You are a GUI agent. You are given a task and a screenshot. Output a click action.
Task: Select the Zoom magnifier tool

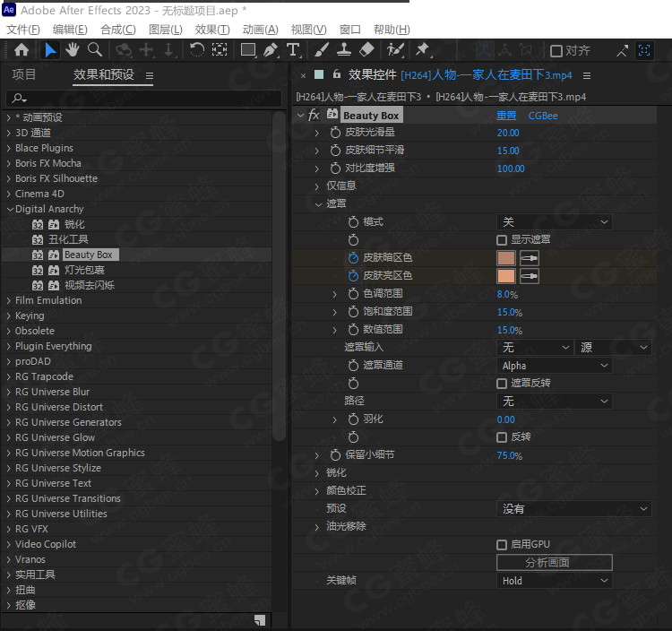tap(95, 50)
